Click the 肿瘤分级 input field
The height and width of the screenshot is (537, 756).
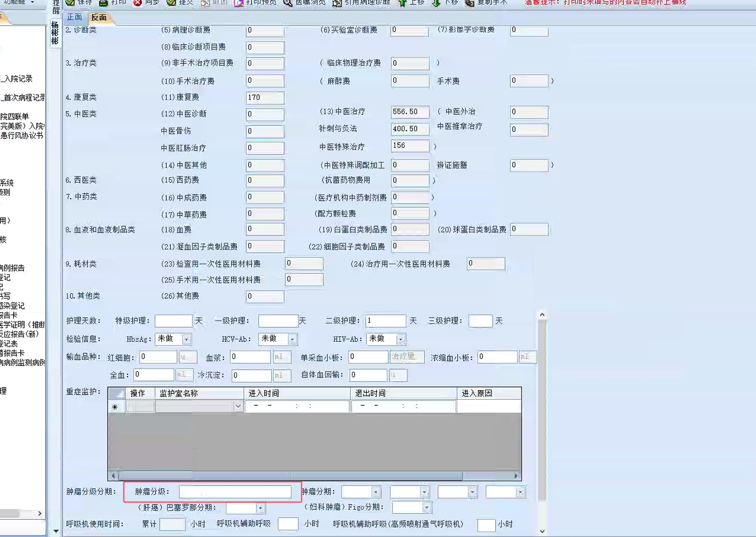pyautogui.click(x=235, y=492)
